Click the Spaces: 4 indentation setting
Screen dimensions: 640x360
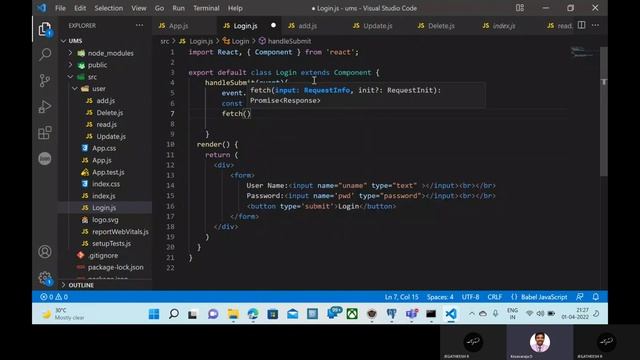[440, 297]
